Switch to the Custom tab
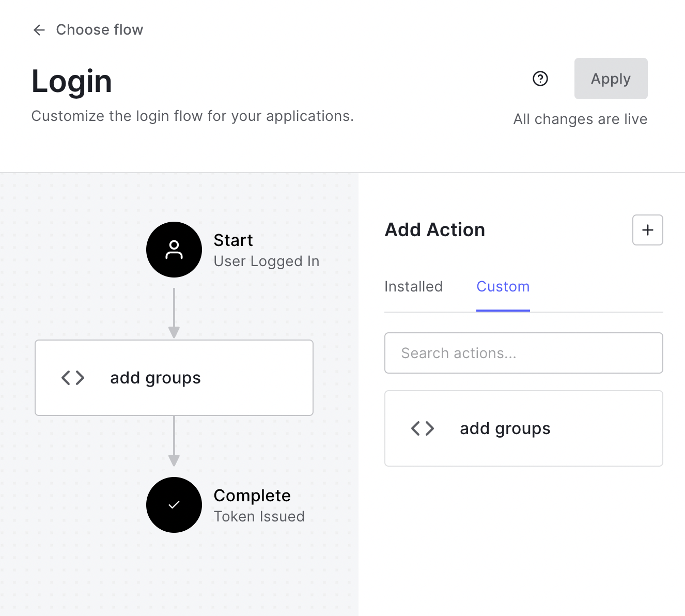The height and width of the screenshot is (616, 685). [x=503, y=286]
